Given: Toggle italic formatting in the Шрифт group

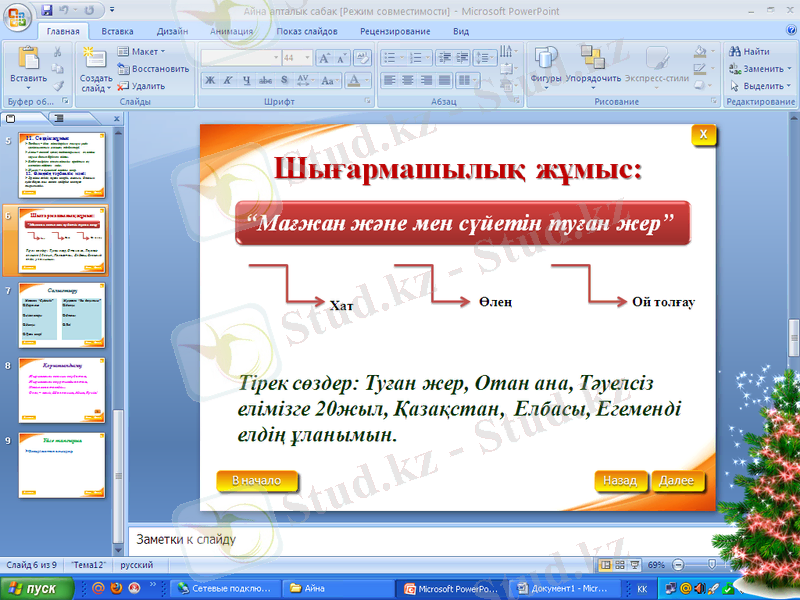Looking at the screenshot, I should (x=229, y=80).
